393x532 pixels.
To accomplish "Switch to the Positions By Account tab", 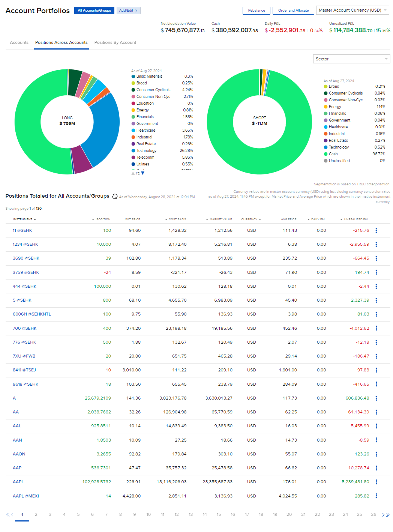I will tap(115, 42).
